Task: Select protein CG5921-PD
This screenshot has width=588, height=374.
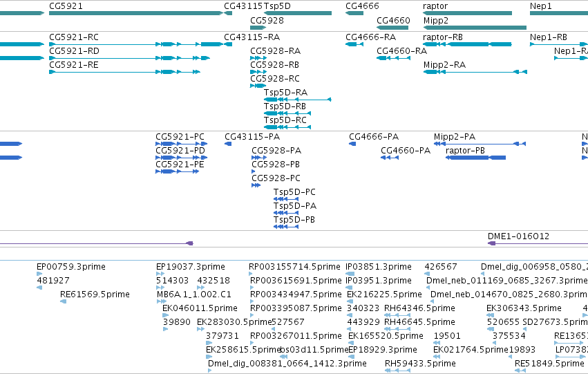Action: point(182,158)
